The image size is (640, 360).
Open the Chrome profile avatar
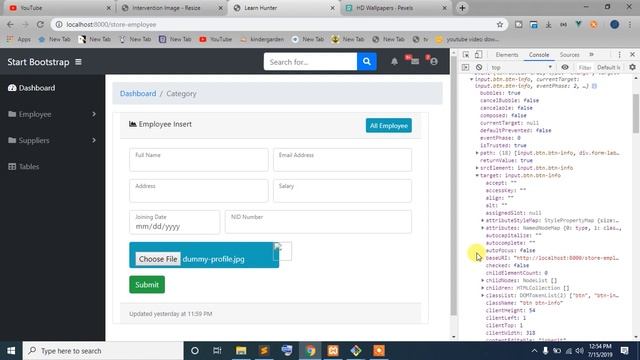coord(614,24)
